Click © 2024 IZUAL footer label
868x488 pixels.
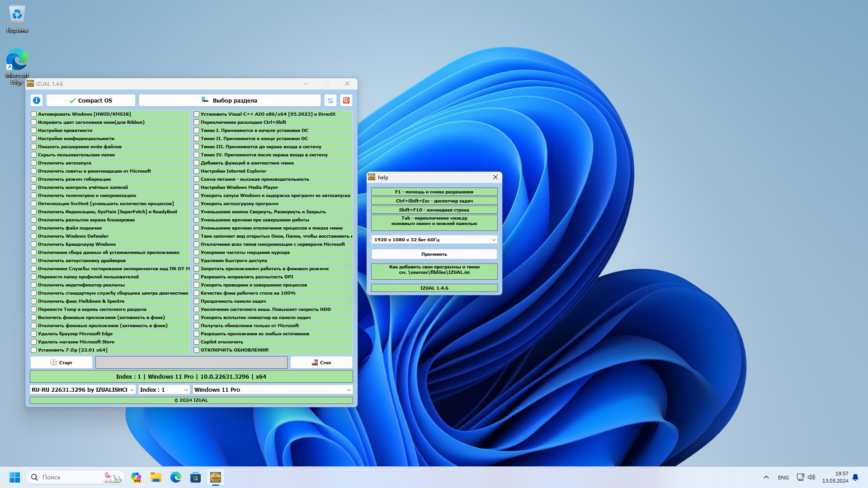click(191, 400)
